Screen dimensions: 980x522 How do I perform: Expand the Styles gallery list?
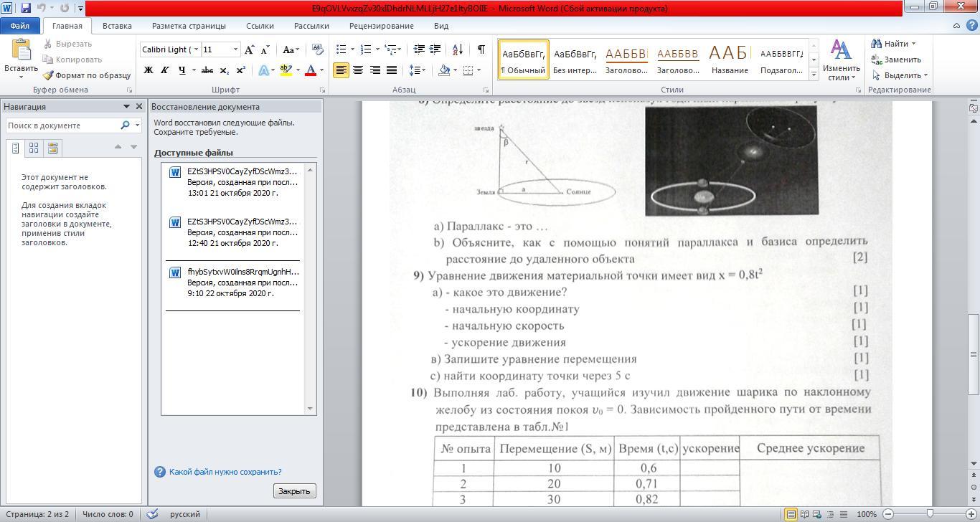click(x=814, y=74)
